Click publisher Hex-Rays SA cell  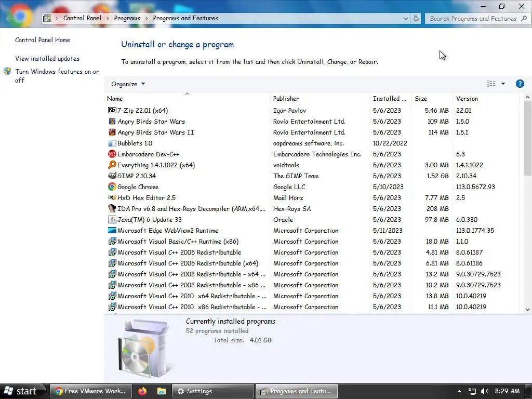coord(292,209)
